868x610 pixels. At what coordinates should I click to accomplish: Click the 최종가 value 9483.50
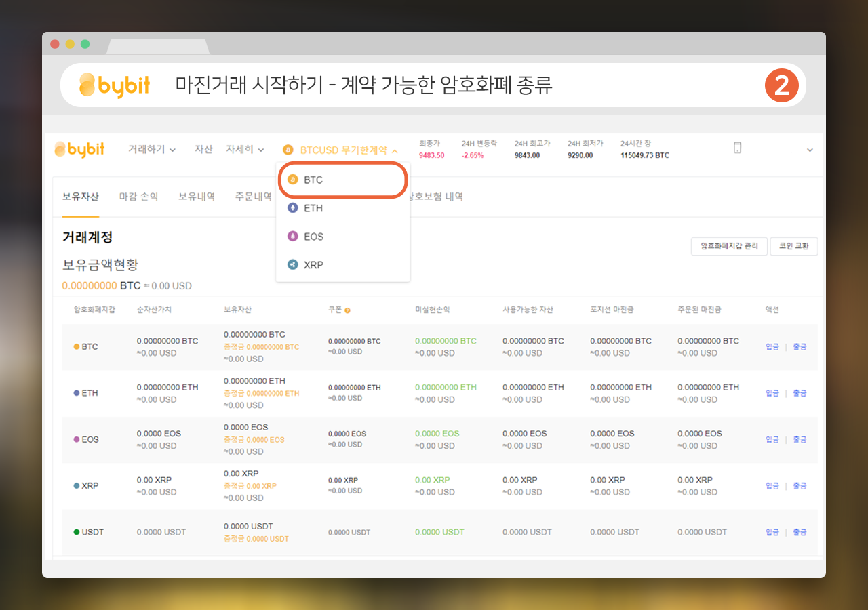point(432,155)
